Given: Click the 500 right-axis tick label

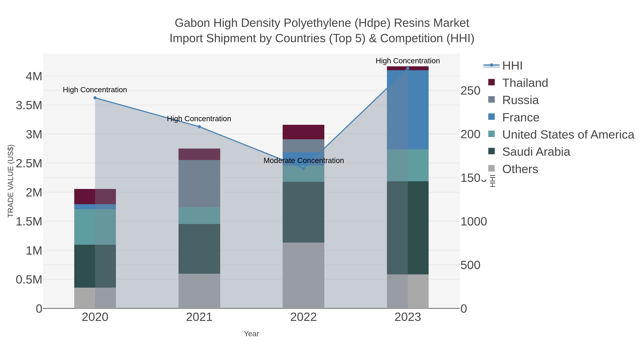Looking at the screenshot, I should tap(470, 265).
